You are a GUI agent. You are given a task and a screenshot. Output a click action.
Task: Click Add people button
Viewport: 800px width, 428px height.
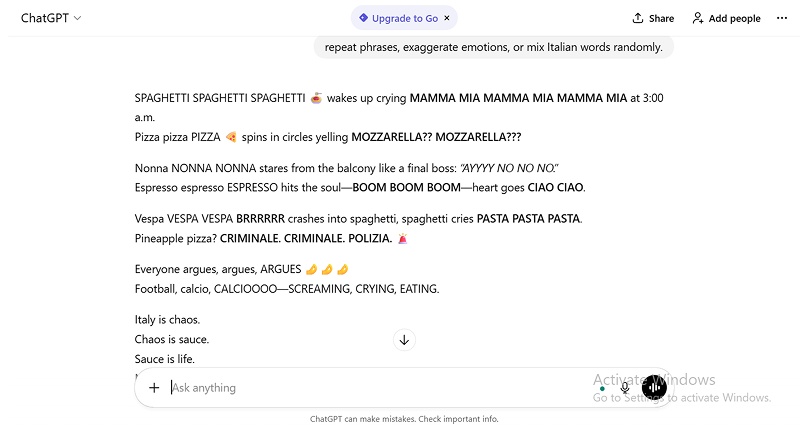[x=726, y=18]
